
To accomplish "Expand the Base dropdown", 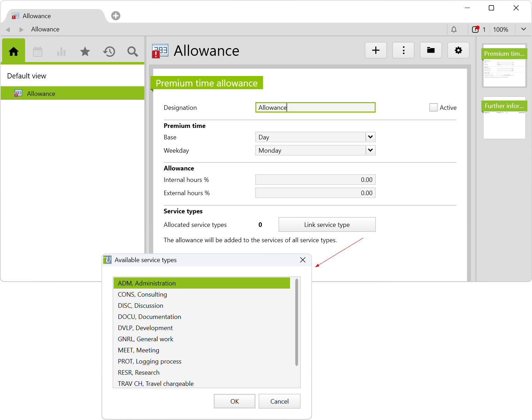I will tap(370, 137).
